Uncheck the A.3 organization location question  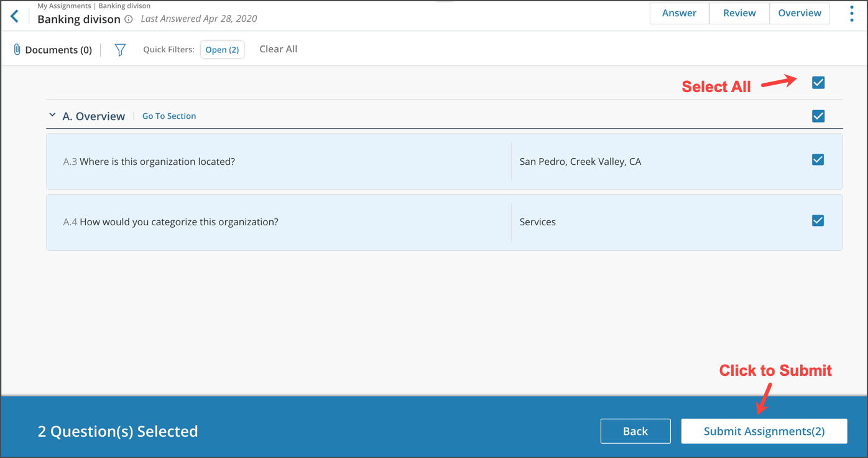(x=818, y=159)
